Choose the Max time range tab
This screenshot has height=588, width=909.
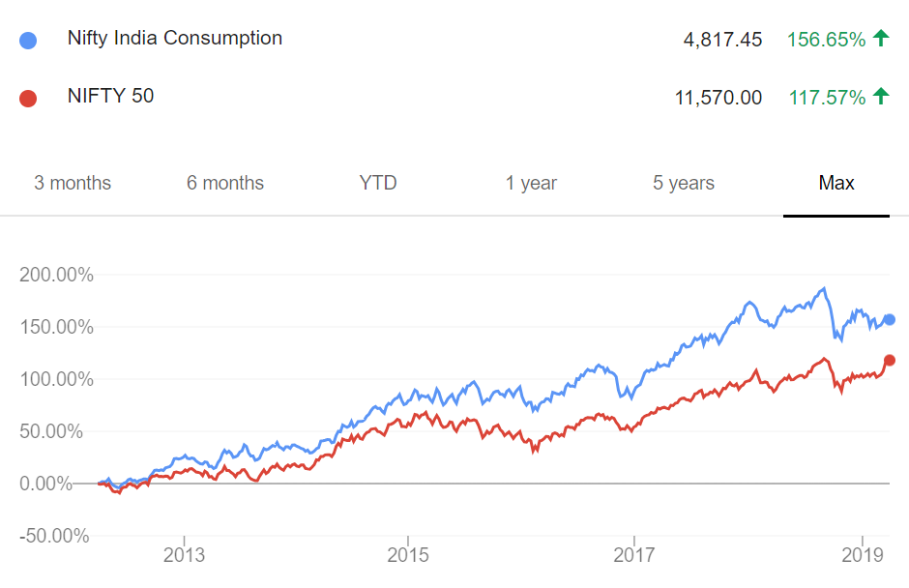tap(836, 183)
